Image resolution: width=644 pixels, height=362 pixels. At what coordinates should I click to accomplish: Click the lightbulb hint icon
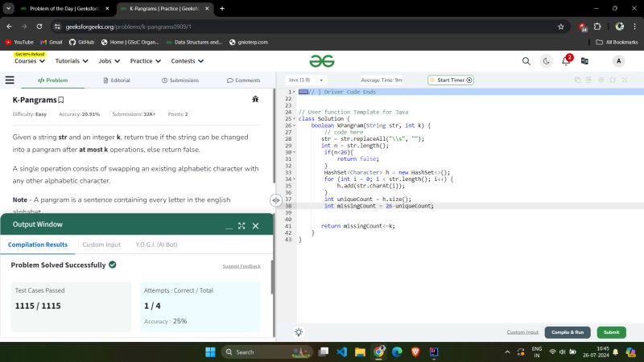(x=299, y=332)
